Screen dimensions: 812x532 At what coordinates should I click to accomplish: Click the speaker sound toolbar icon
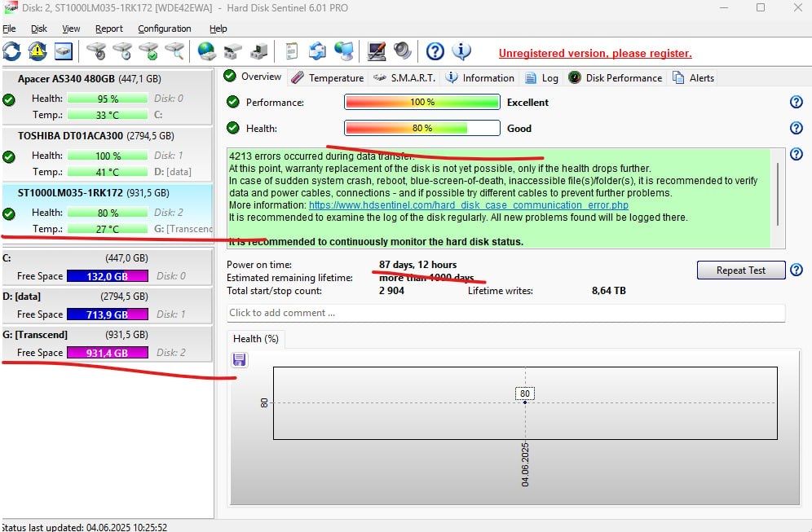point(402,51)
